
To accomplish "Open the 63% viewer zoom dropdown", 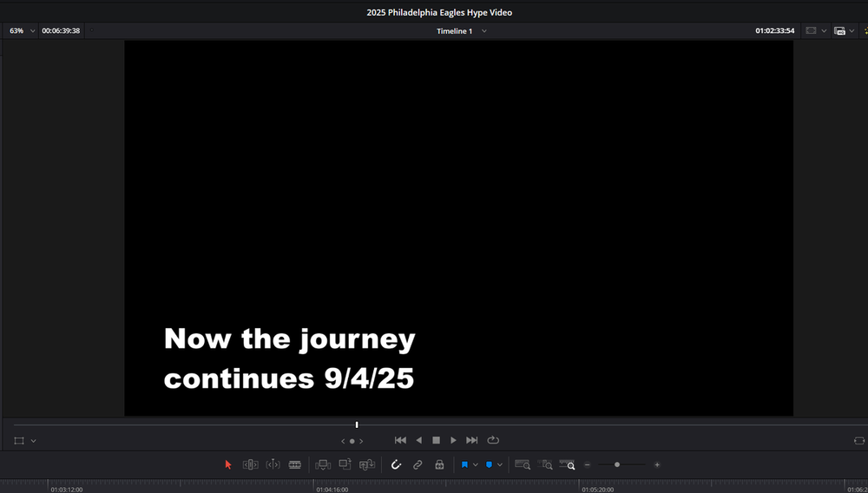I will (x=23, y=30).
